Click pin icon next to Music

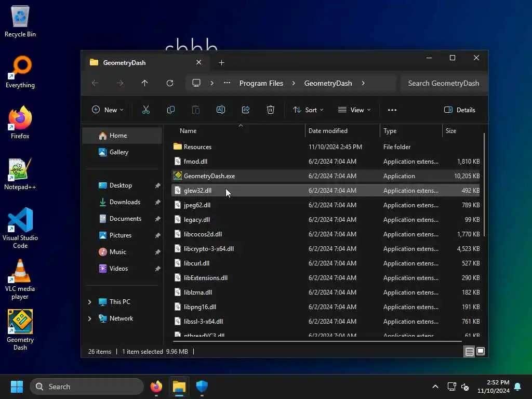tap(158, 252)
